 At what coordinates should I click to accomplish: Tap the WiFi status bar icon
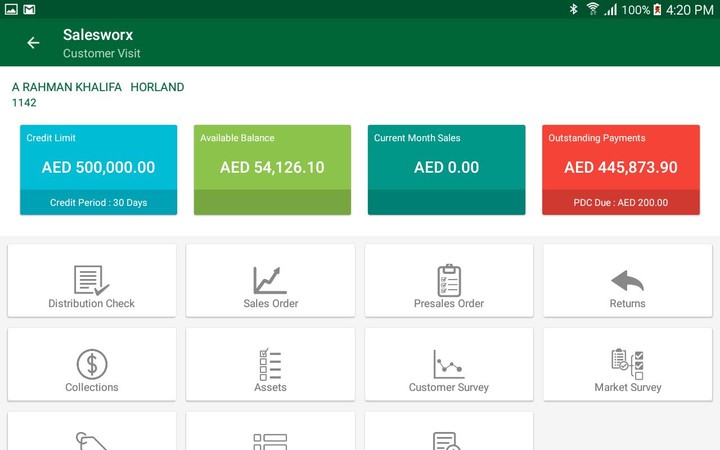592,9
